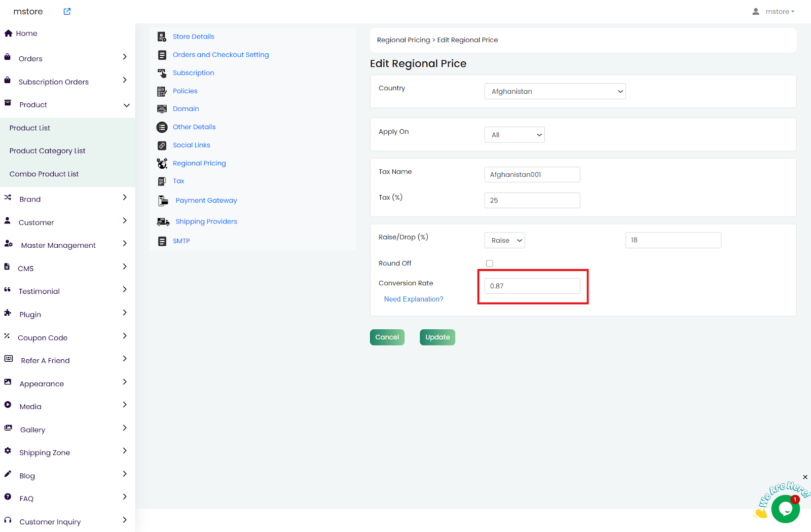Click the Domain settings icon
Screen dimensions: 811x532
(x=162, y=109)
